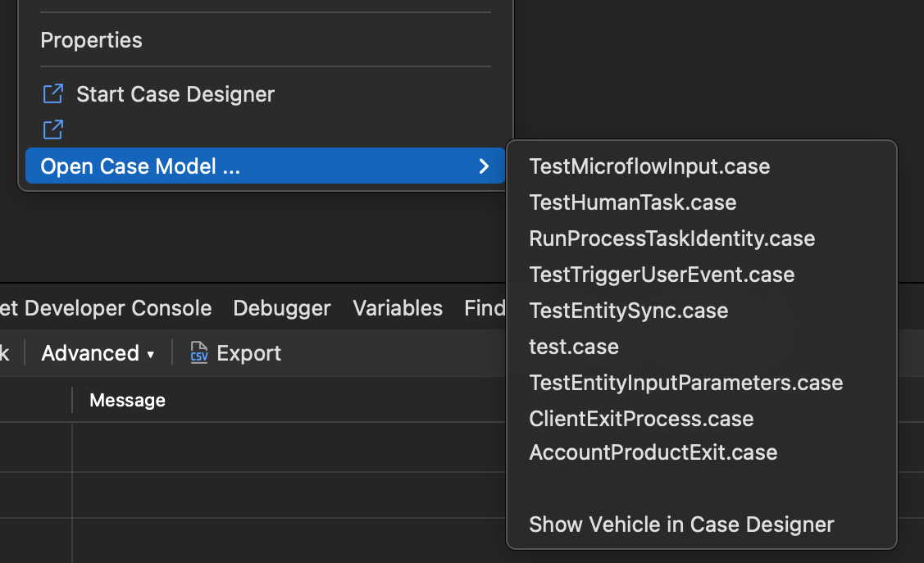924x563 pixels.
Task: Click the unlabeled external-link icon below Start Case Designer
Action: [x=52, y=129]
